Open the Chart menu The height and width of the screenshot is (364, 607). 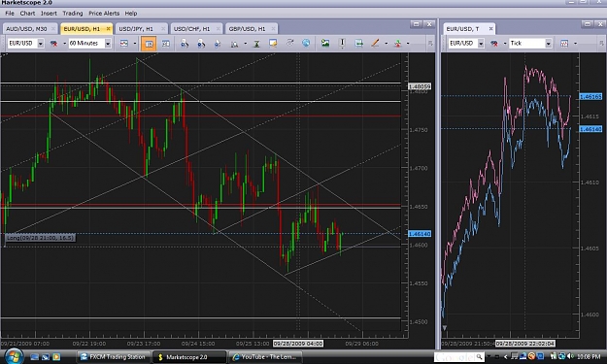pos(27,14)
